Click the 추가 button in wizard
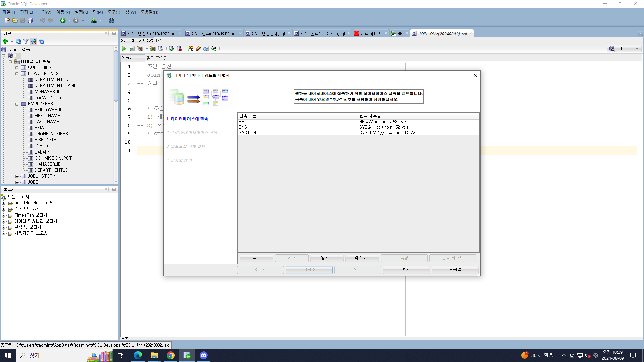The height and width of the screenshot is (362, 644). point(257,258)
